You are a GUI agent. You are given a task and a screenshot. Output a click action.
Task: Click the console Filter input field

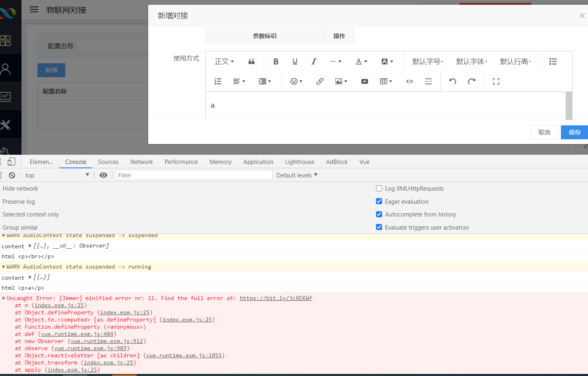point(194,175)
